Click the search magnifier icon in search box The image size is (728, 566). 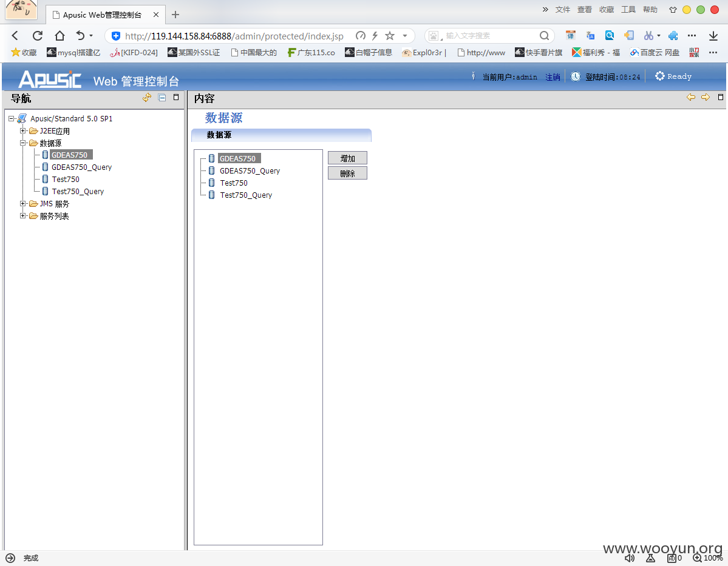tap(544, 36)
